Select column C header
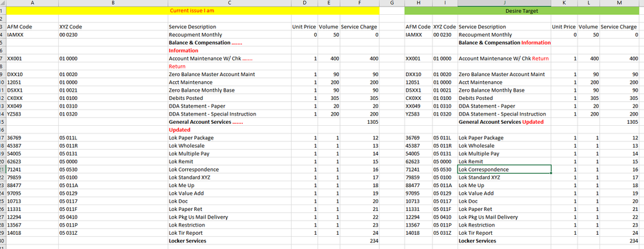Viewport: 644px width, 249px height. pos(230,3)
